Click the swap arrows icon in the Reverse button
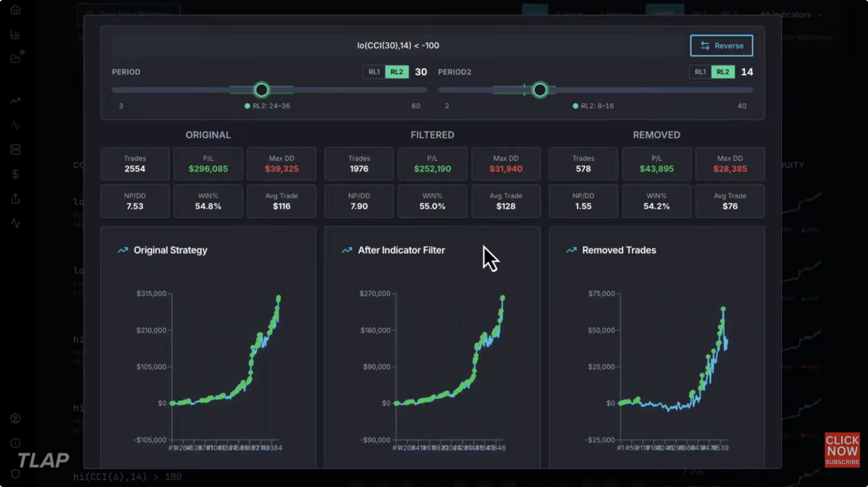The image size is (868, 487). tap(704, 46)
